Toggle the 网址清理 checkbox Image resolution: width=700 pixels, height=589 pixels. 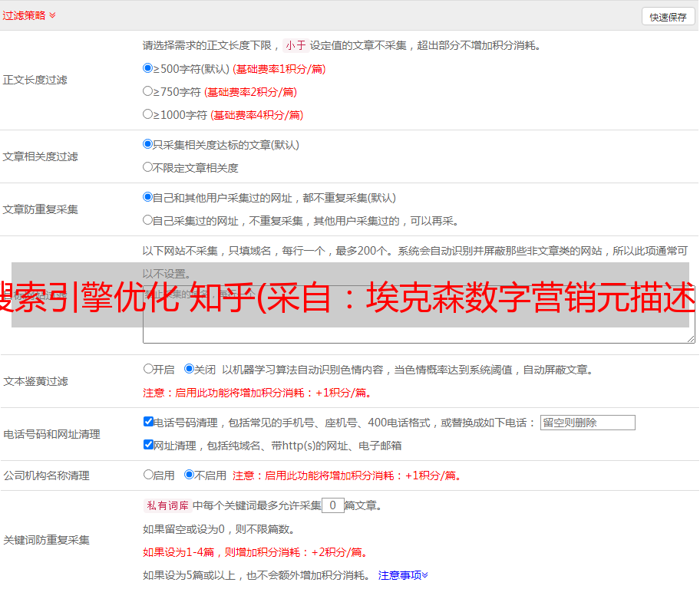pyautogui.click(x=148, y=445)
